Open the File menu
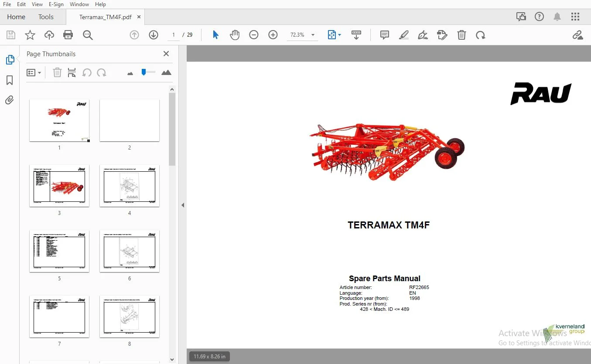Viewport: 591px width, 364px height. click(x=7, y=4)
